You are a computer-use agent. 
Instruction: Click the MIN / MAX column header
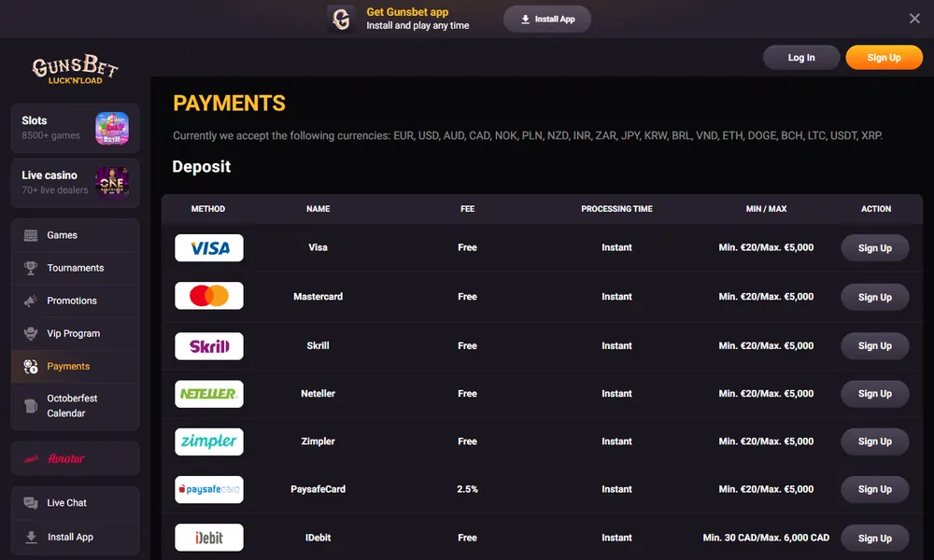(x=766, y=209)
